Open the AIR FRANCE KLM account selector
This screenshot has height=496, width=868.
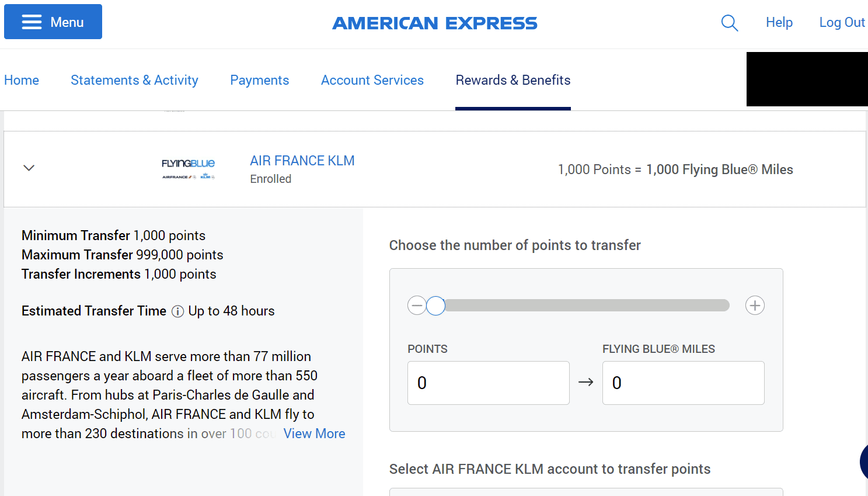tap(586, 494)
